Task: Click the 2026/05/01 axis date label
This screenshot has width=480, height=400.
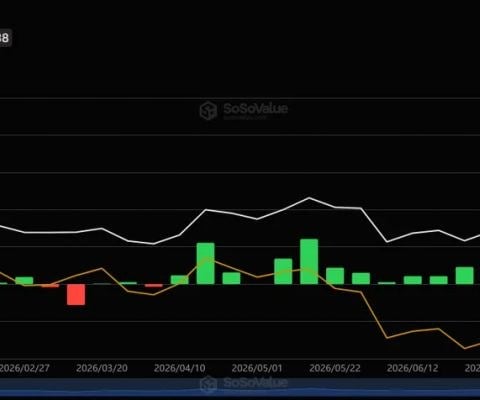Action: point(257,368)
